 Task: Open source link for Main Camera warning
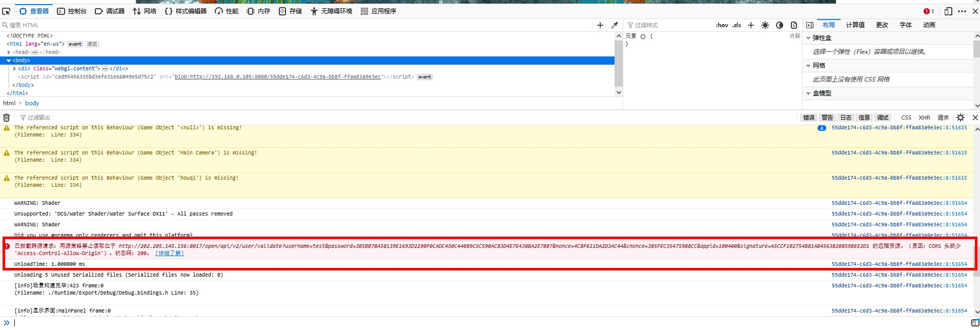[x=899, y=153]
